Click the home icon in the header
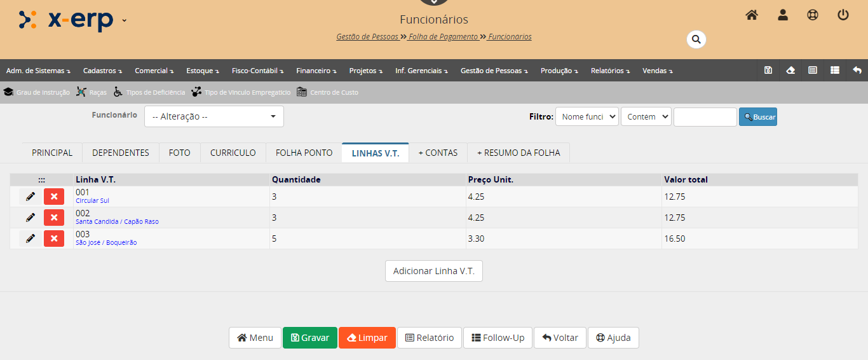This screenshot has height=360, width=868. pos(752,15)
